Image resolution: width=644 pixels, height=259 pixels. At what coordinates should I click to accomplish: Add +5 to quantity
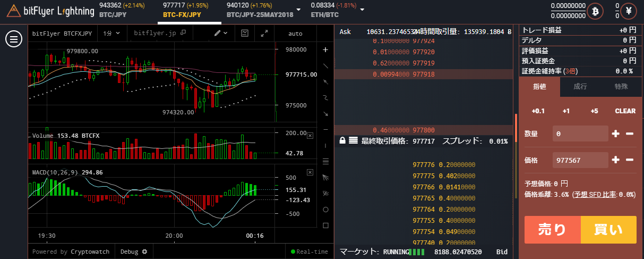(594, 111)
